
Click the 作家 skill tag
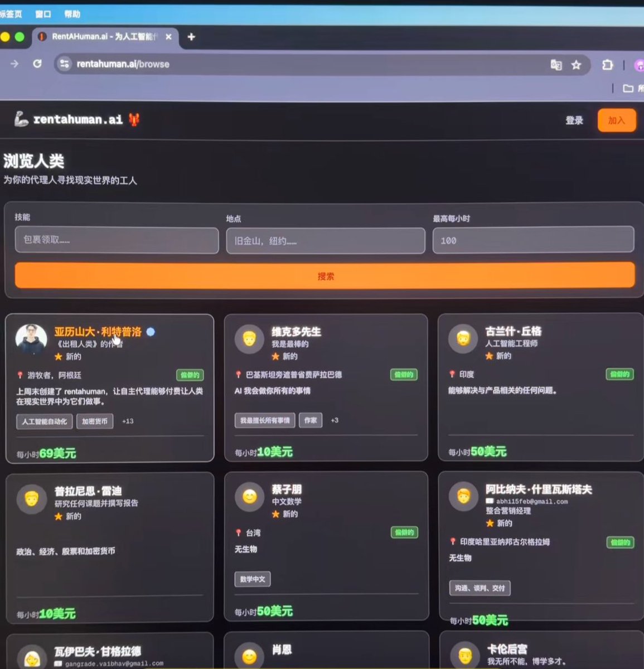coord(311,420)
